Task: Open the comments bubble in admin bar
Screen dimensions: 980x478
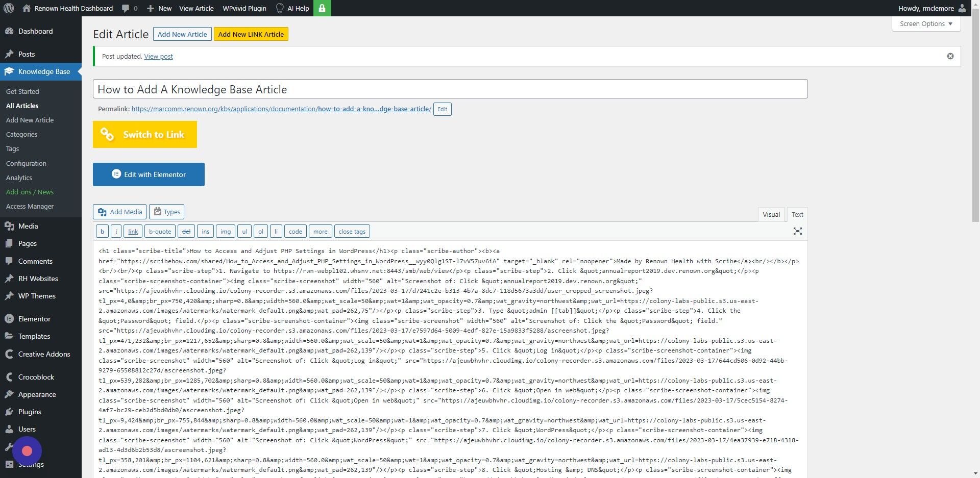Action: (x=130, y=8)
